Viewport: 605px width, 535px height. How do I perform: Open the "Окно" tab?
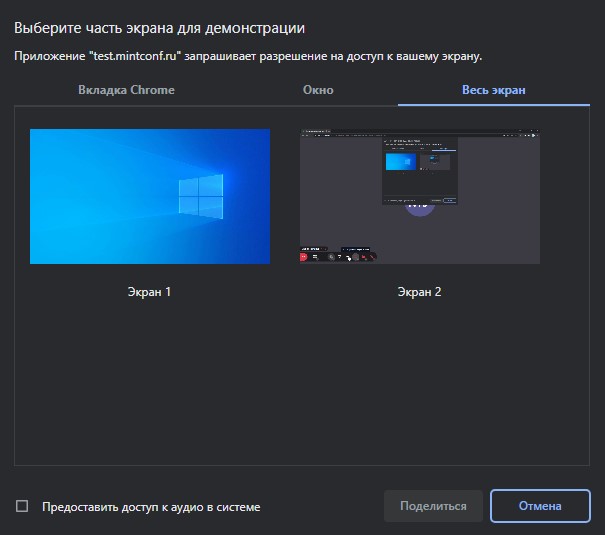pyautogui.click(x=318, y=90)
